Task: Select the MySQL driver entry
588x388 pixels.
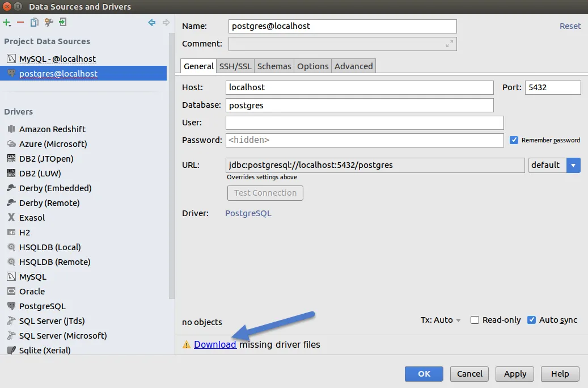Action: 83,277
